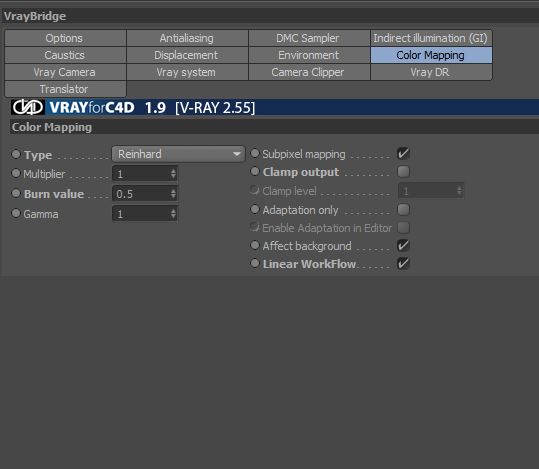Click the Type animation dot
539x469 pixels.
click(x=16, y=154)
